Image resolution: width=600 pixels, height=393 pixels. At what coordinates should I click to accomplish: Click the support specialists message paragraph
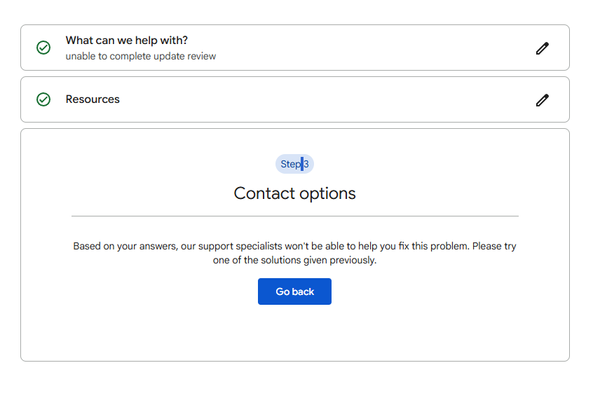pyautogui.click(x=295, y=253)
